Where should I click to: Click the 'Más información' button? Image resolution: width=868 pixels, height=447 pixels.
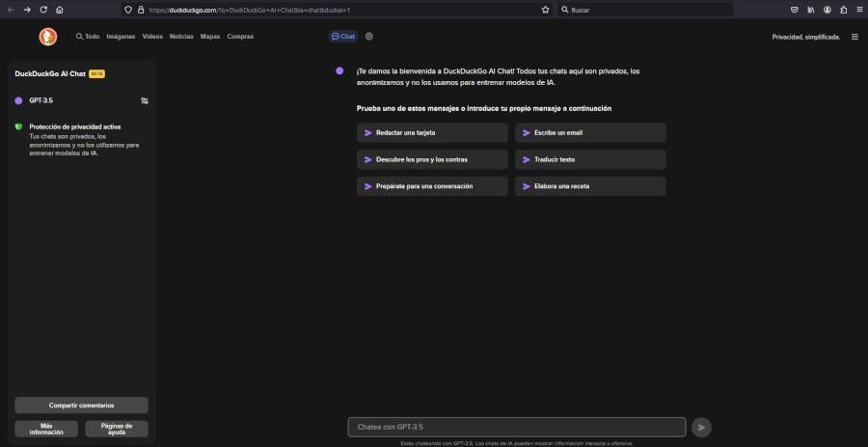pos(46,429)
